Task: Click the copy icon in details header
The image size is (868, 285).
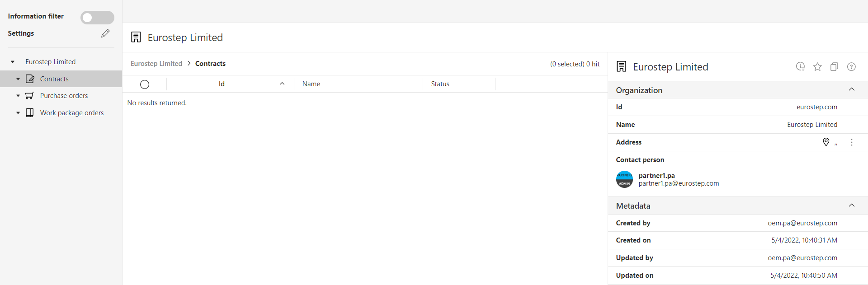Action: point(834,67)
